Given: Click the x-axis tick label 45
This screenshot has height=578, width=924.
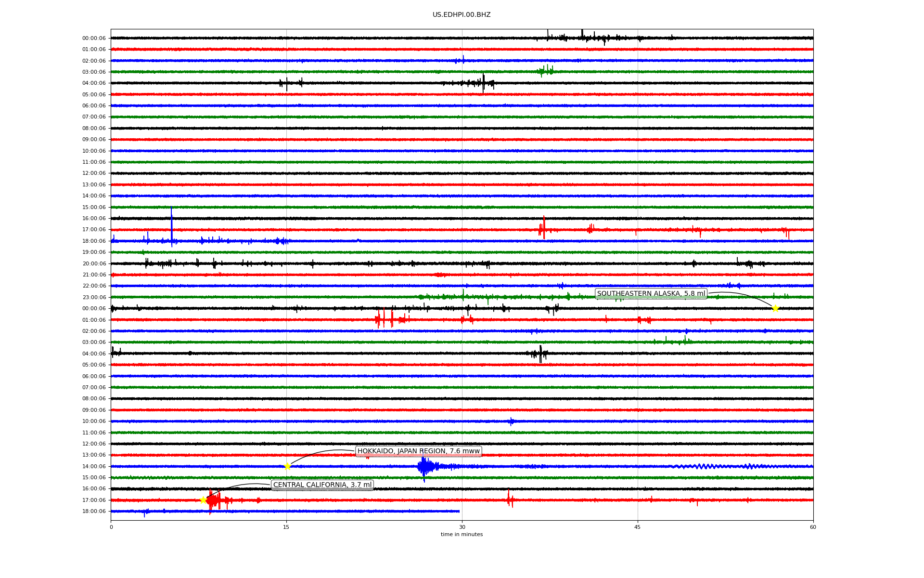Looking at the screenshot, I should point(638,527).
